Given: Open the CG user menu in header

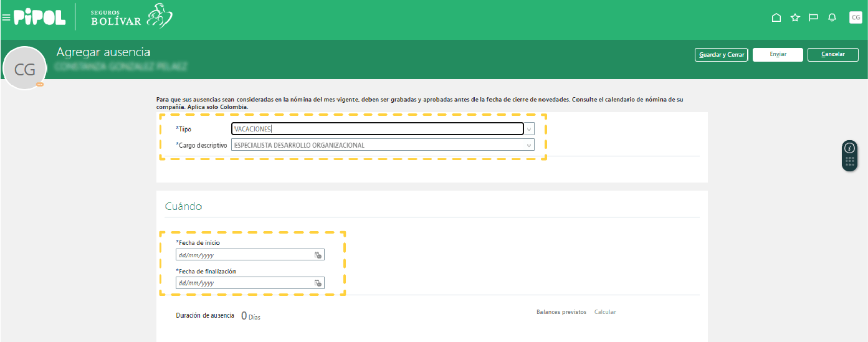Looking at the screenshot, I should point(856,17).
